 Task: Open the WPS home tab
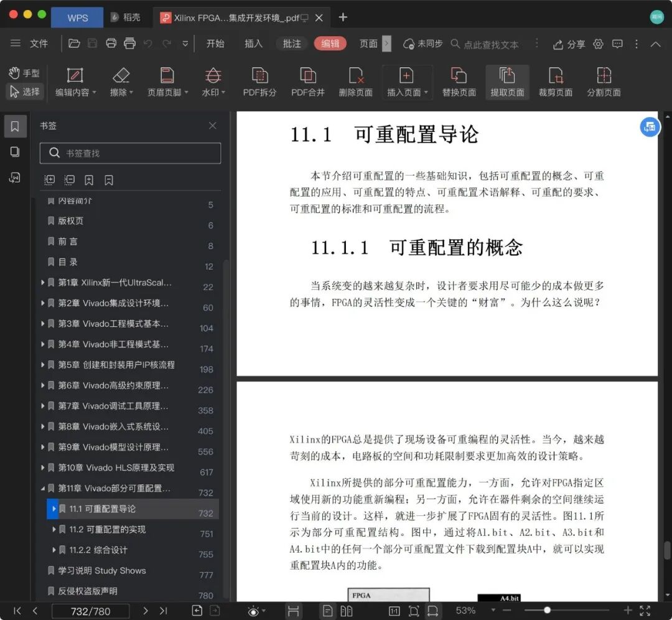77,17
